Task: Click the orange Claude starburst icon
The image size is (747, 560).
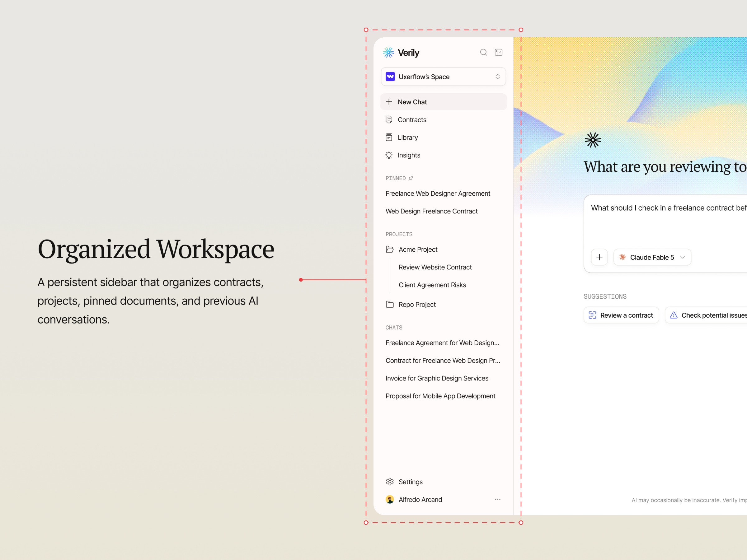Action: pos(622,257)
